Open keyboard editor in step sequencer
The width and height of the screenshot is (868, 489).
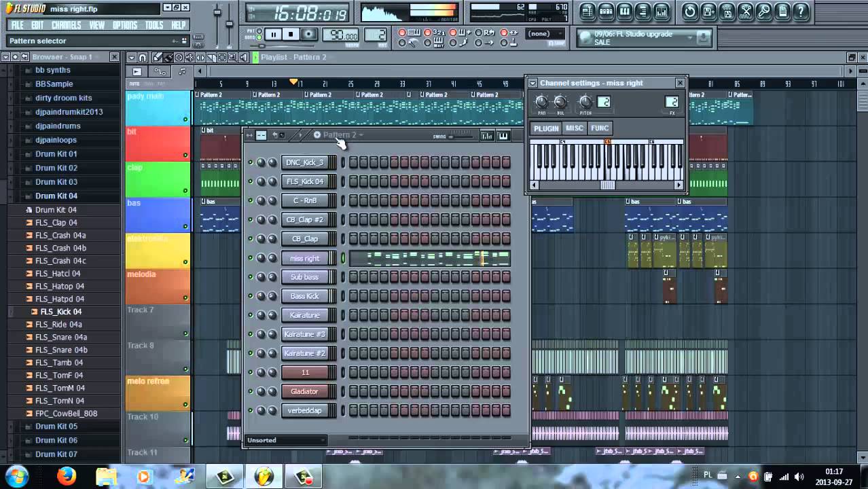click(x=503, y=136)
